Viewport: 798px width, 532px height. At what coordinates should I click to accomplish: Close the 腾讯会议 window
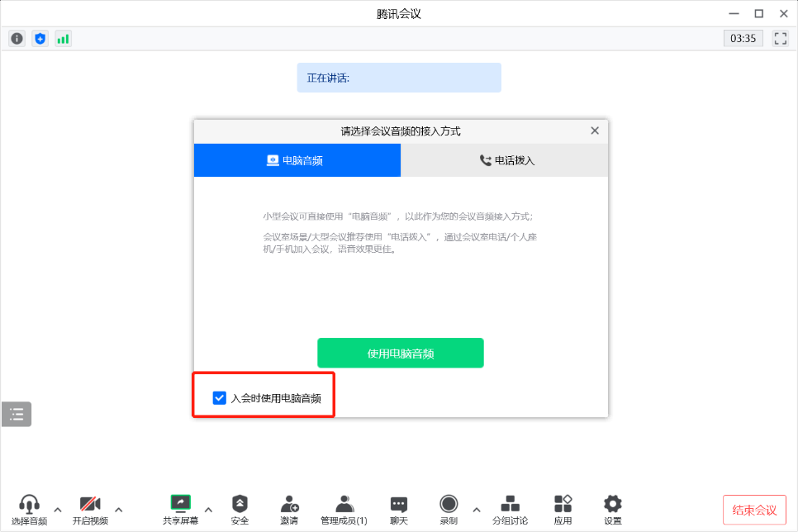click(x=784, y=14)
